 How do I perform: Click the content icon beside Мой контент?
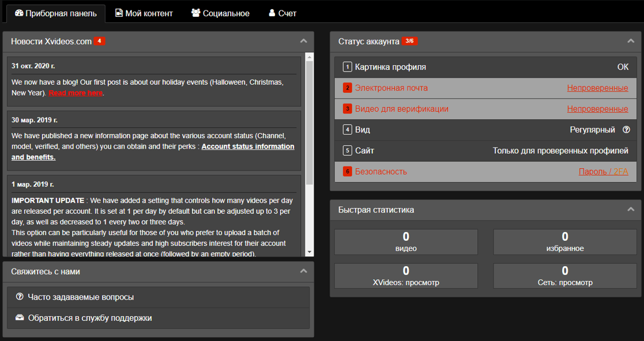tap(119, 13)
